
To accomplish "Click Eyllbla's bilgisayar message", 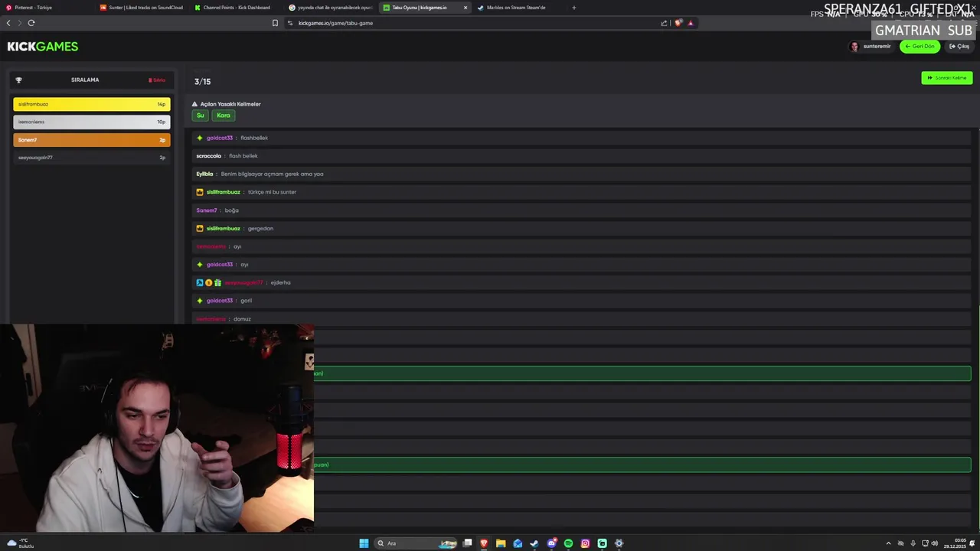I will 581,174.
